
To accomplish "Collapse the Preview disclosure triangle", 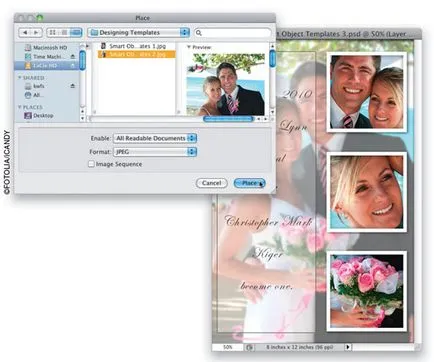I will click(189, 47).
